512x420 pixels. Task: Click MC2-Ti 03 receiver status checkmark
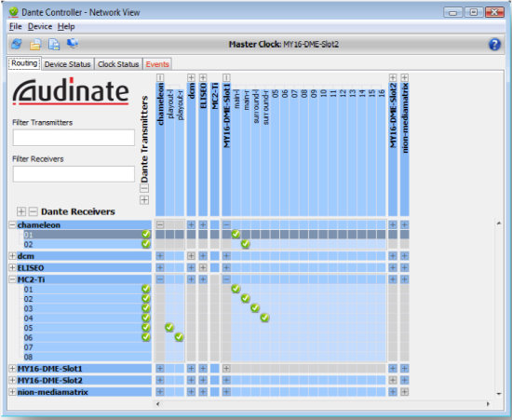146,308
